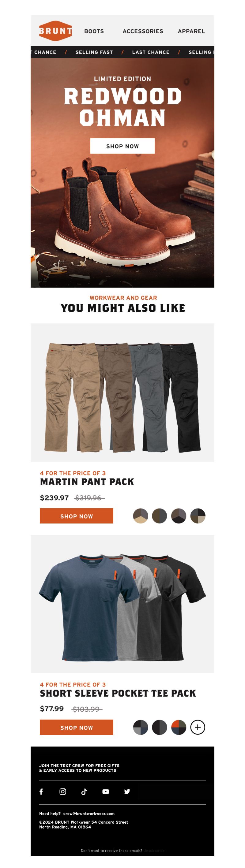245x868 pixels.
Task: Click the BRUNT hexagon logo
Action: tap(55, 31)
